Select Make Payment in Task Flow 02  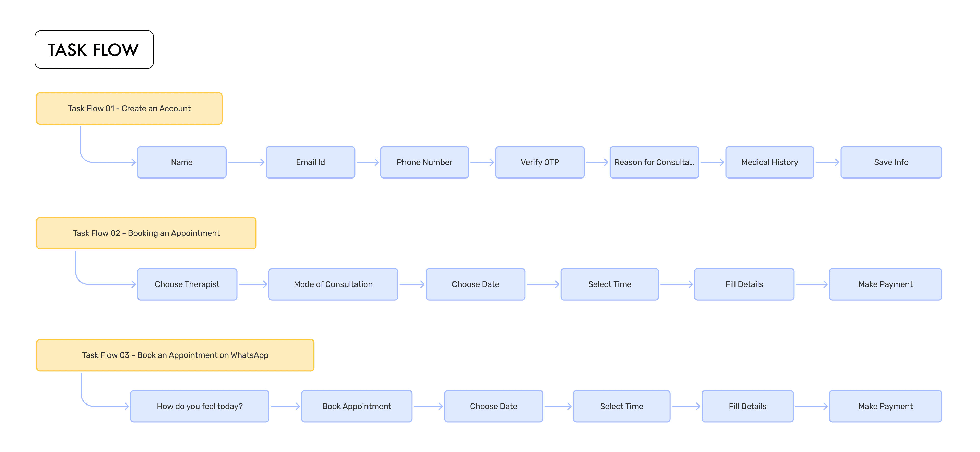tap(885, 284)
